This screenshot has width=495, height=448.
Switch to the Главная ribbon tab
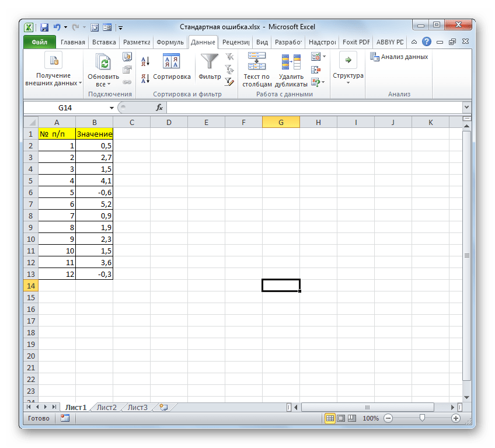(x=73, y=42)
